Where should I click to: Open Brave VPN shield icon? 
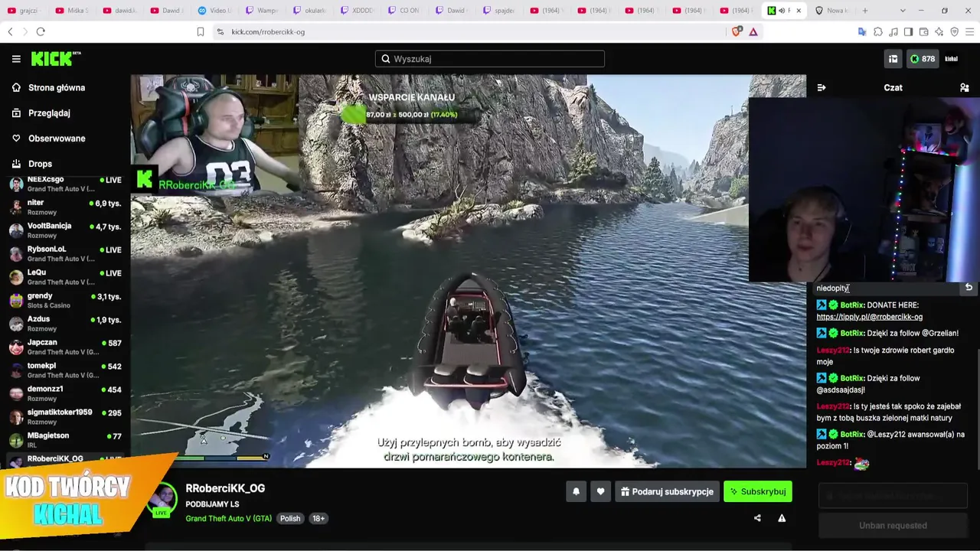(x=954, y=31)
